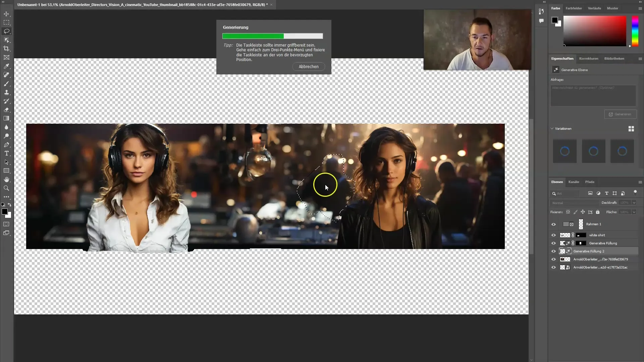The image size is (644, 362).
Task: Click the Generieren button
Action: [620, 114]
